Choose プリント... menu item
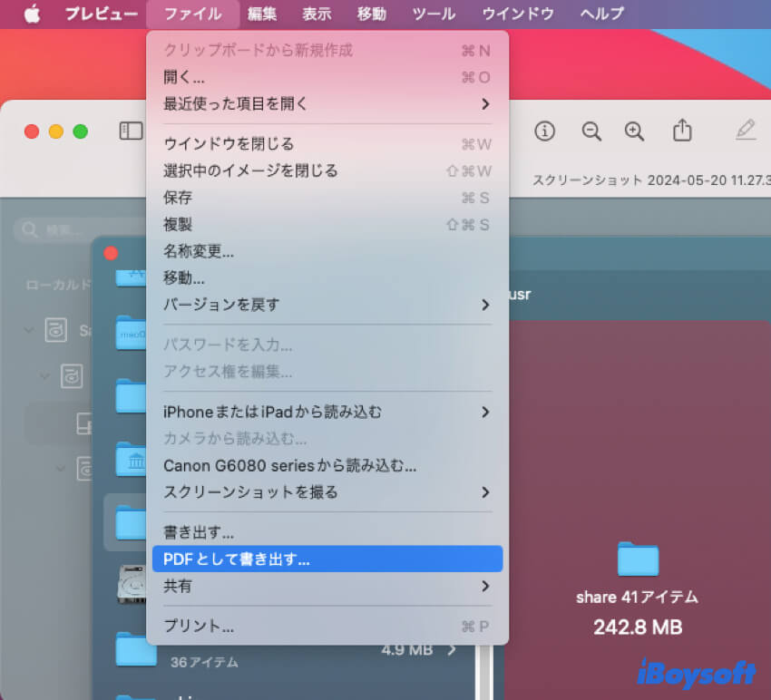 pos(327,627)
